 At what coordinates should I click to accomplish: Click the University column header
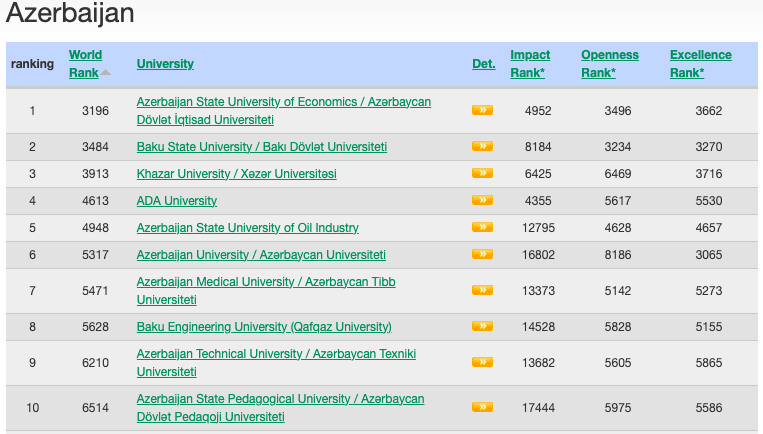click(x=165, y=64)
